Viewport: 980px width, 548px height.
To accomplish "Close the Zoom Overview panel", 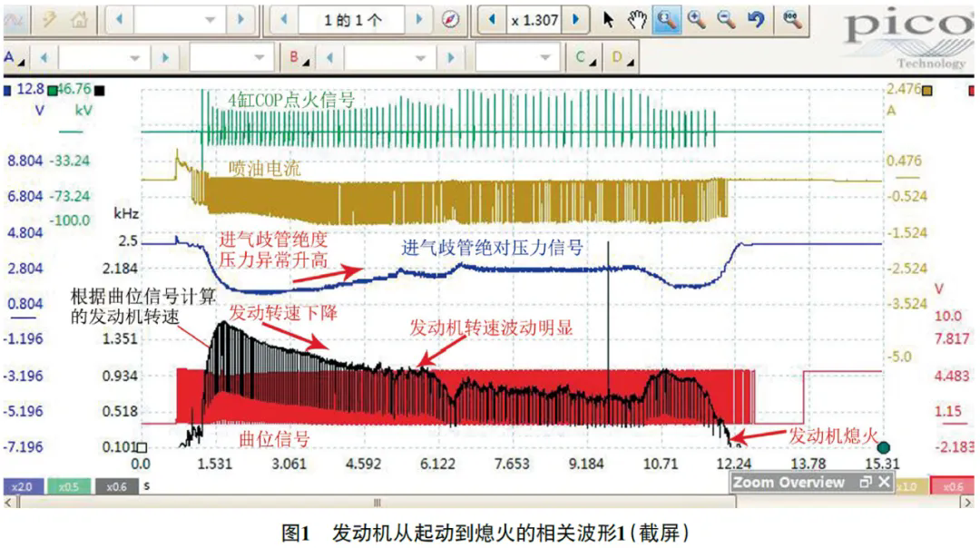I will click(884, 482).
